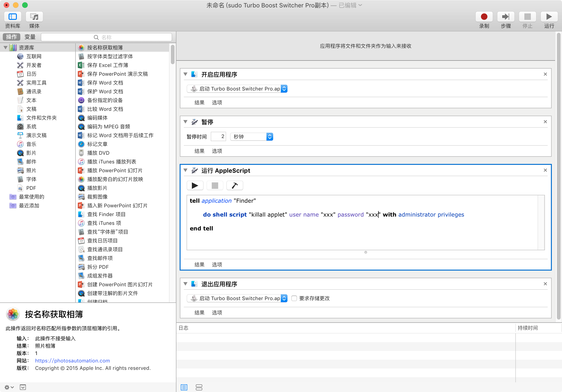Open app dropdown in 开启应用程序 action
Screen dimensions: 562x392
click(x=237, y=89)
